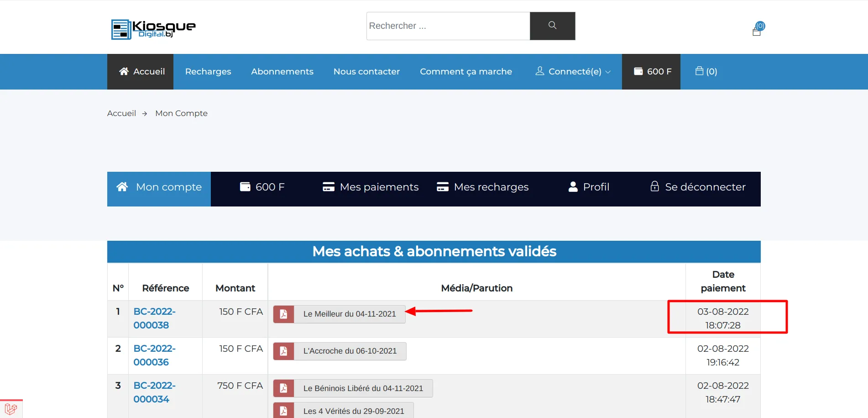868x418 pixels.
Task: Select the person icon on Profil tab
Action: pos(573,186)
